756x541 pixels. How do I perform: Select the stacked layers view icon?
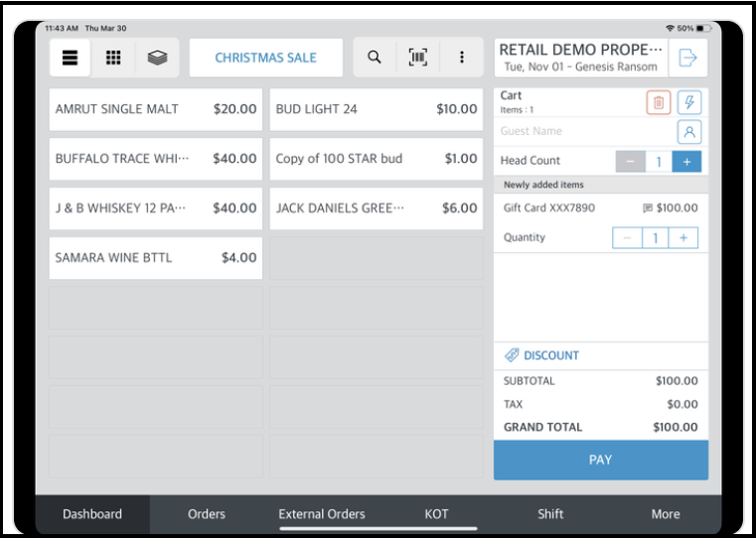pyautogui.click(x=157, y=58)
